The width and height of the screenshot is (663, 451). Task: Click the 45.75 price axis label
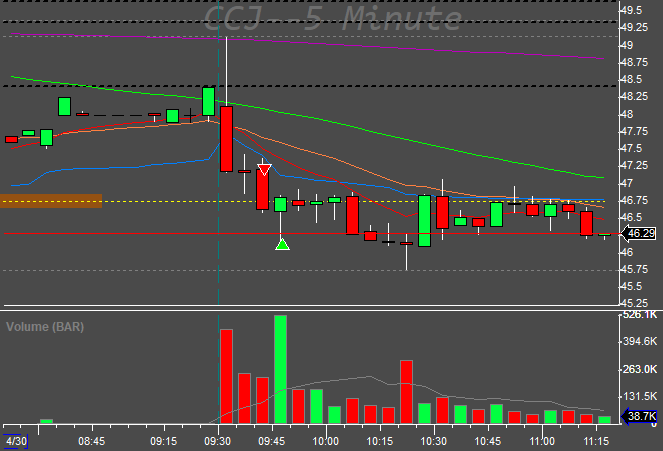[635, 269]
